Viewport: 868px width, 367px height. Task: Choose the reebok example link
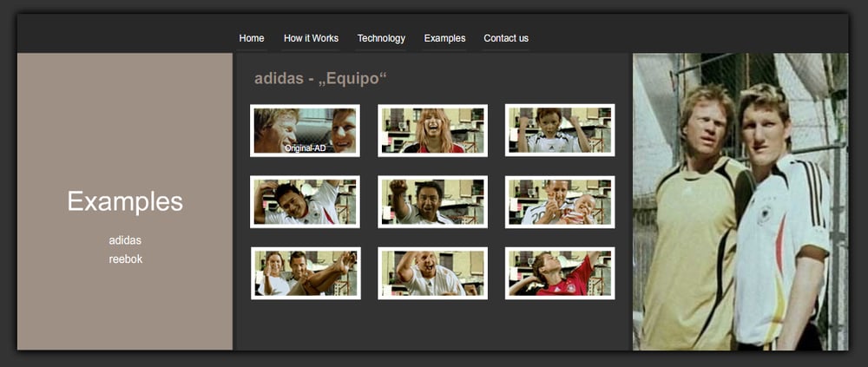click(x=126, y=259)
